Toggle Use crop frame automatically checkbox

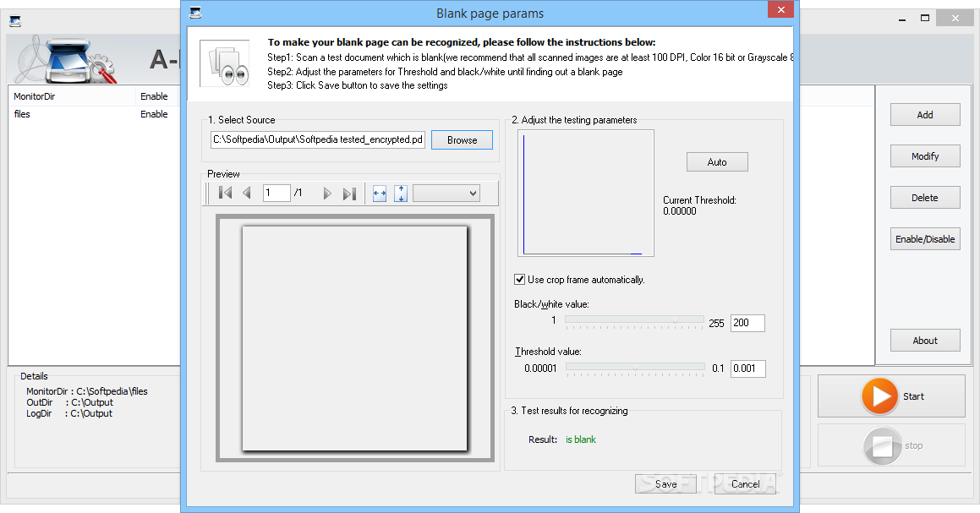[519, 279]
